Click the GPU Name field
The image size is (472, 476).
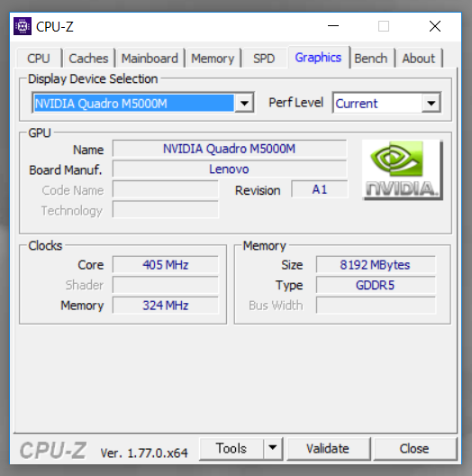point(230,149)
